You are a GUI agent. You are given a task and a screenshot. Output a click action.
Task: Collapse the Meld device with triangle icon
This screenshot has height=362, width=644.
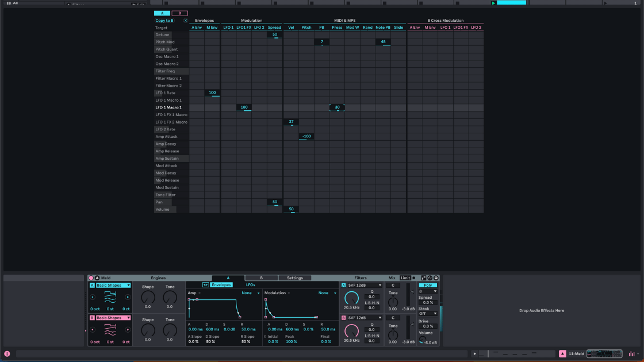point(97,278)
